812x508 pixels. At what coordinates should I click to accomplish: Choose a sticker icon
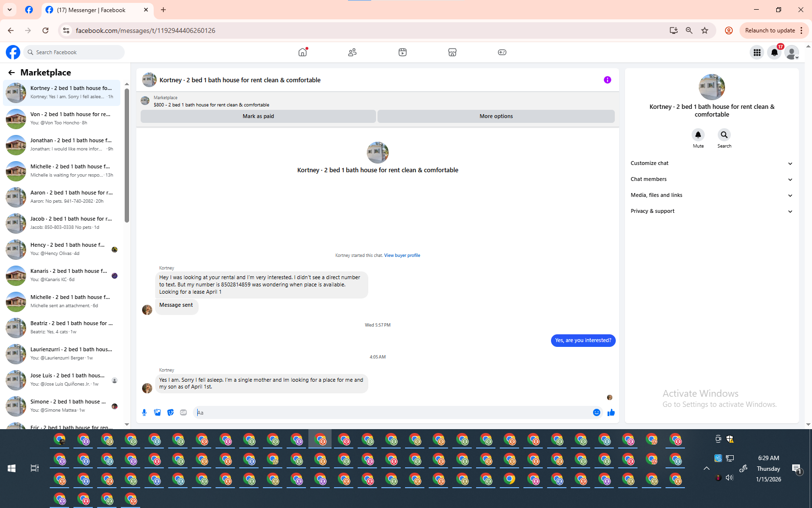(x=170, y=413)
